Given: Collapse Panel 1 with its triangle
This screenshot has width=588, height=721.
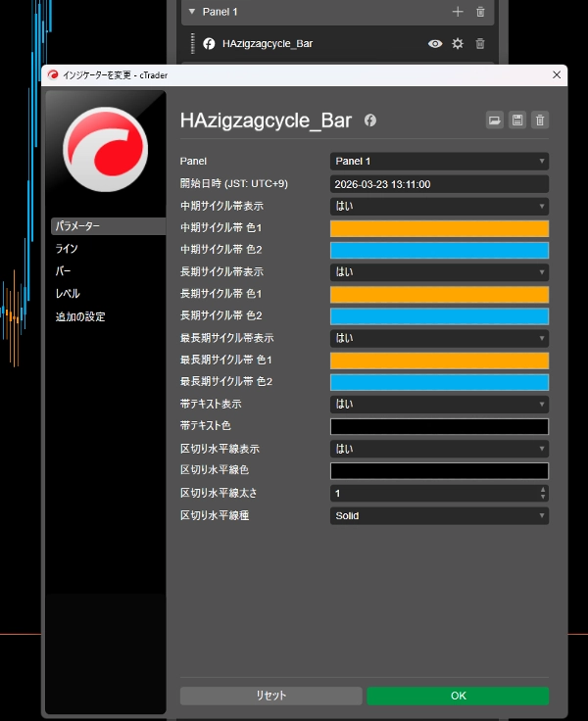Looking at the screenshot, I should [192, 12].
